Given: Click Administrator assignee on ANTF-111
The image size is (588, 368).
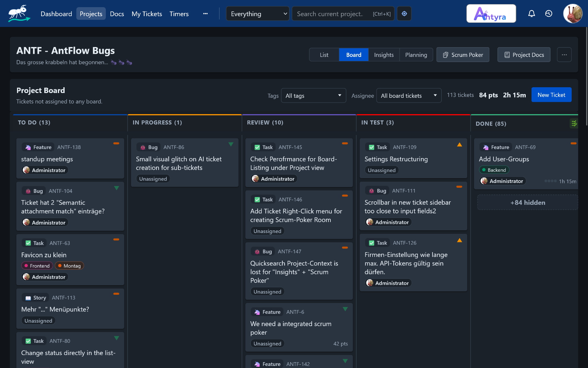Looking at the screenshot, I should coord(389,222).
